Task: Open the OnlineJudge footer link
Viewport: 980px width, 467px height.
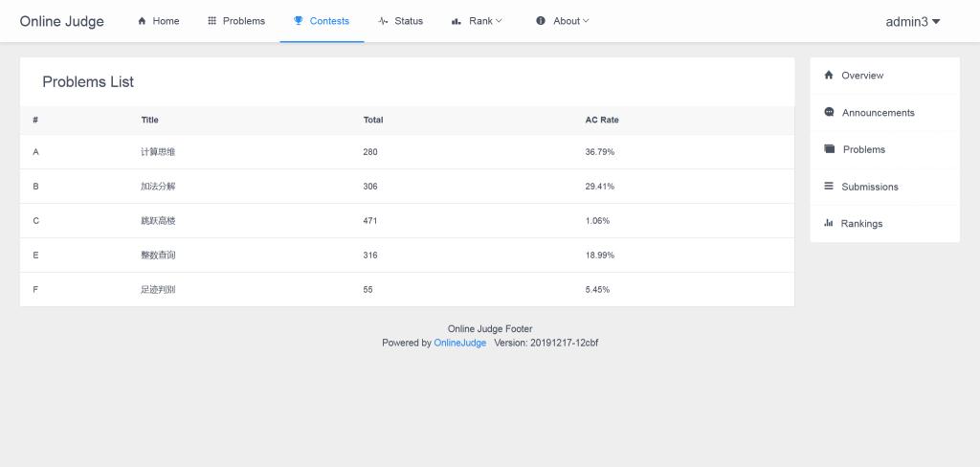Action: 460,343
